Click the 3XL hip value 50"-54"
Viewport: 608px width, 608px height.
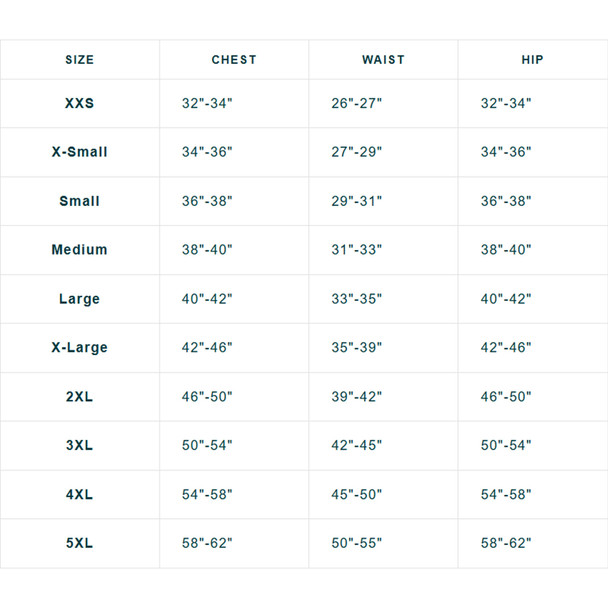point(506,445)
